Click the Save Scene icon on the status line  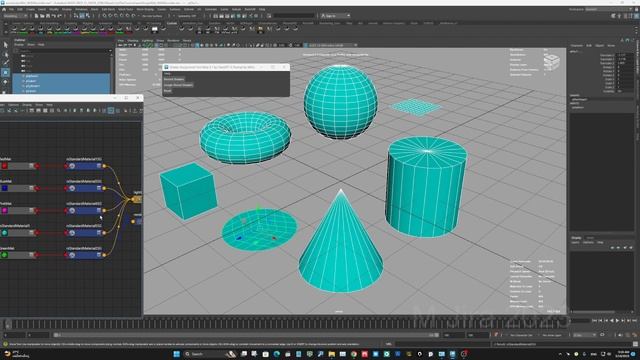coord(48,16)
